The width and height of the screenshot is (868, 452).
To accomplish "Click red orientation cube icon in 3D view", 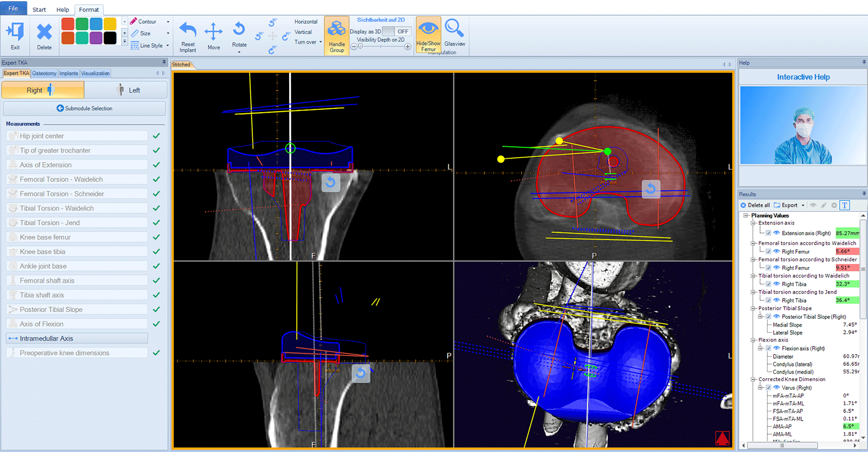I will 722,438.
